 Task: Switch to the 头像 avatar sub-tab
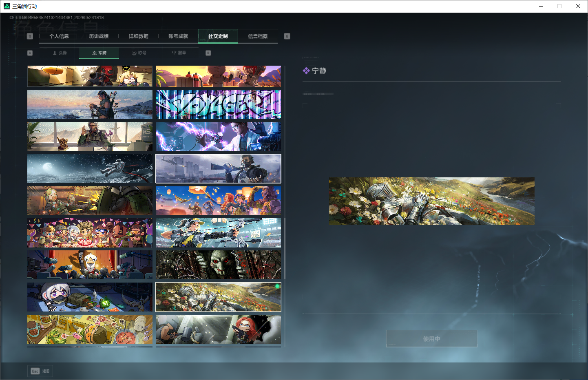[x=60, y=53]
